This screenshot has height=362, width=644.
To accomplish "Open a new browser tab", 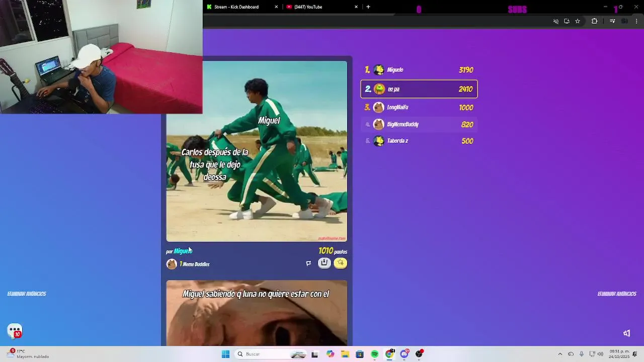I will pos(368,7).
